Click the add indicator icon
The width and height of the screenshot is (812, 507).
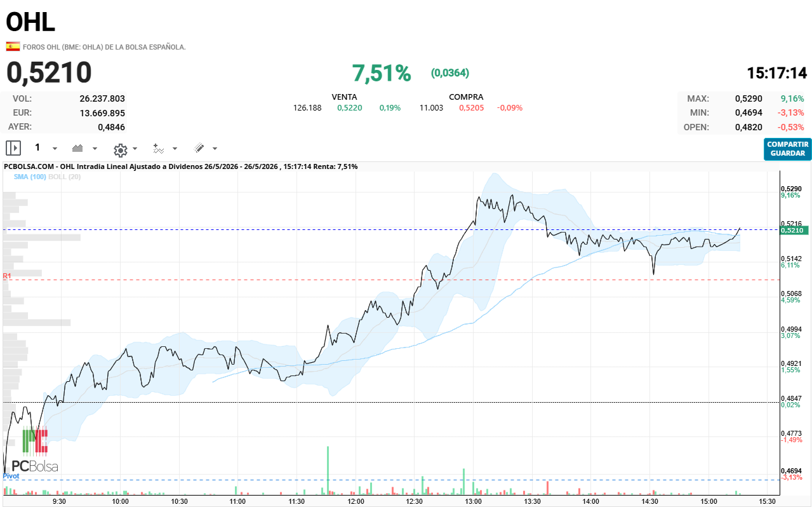[159, 149]
